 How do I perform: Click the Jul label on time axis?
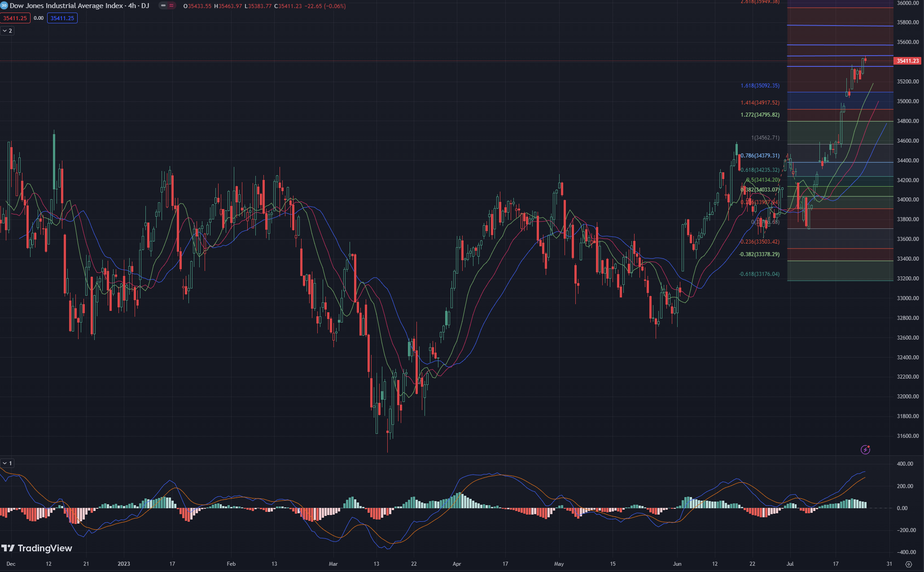click(x=790, y=564)
